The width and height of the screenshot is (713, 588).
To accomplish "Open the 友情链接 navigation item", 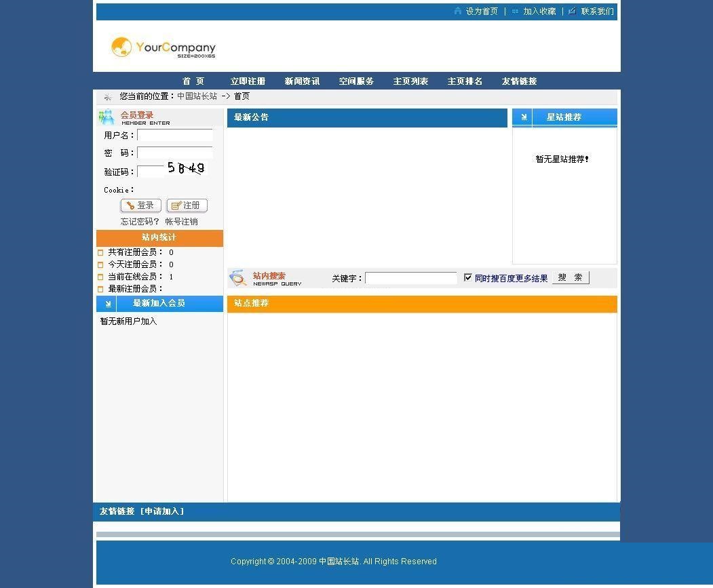I will point(519,81).
